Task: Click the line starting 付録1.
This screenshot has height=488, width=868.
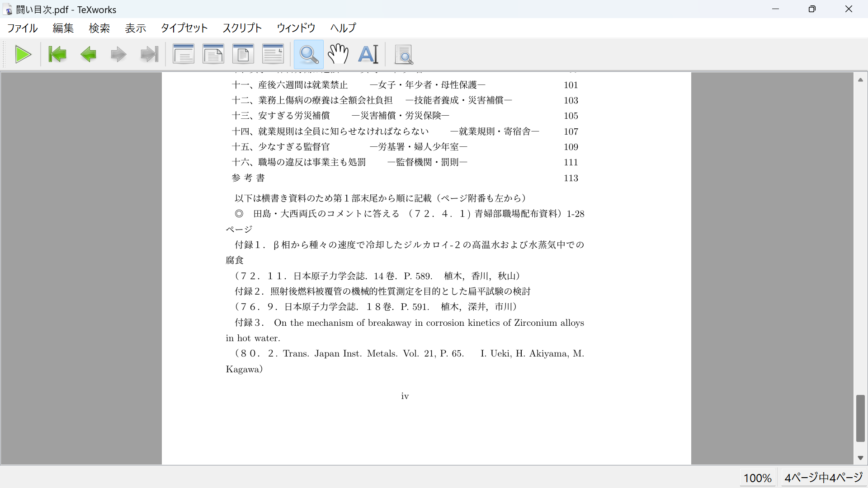Action: 410,245
